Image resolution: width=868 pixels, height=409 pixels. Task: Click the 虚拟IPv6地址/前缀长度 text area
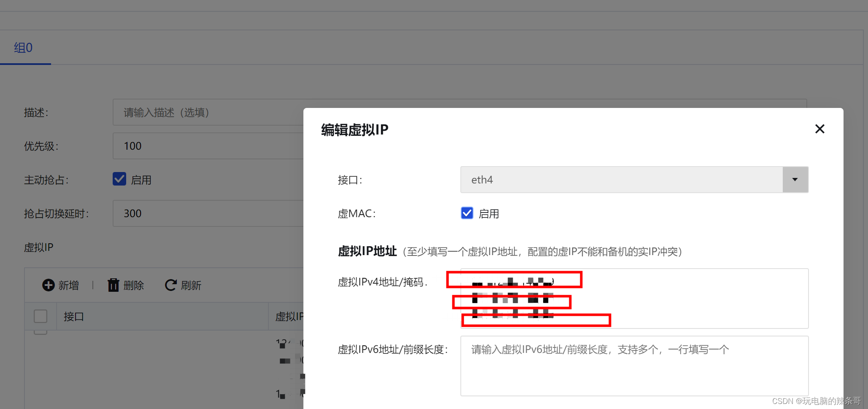pos(634,366)
